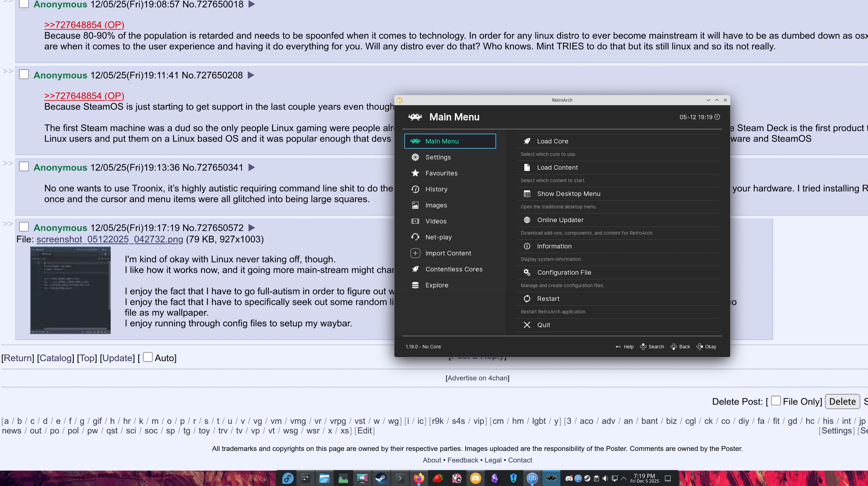Click the Explore database icon in sidebar
The width and height of the screenshot is (868, 486).
[415, 285]
